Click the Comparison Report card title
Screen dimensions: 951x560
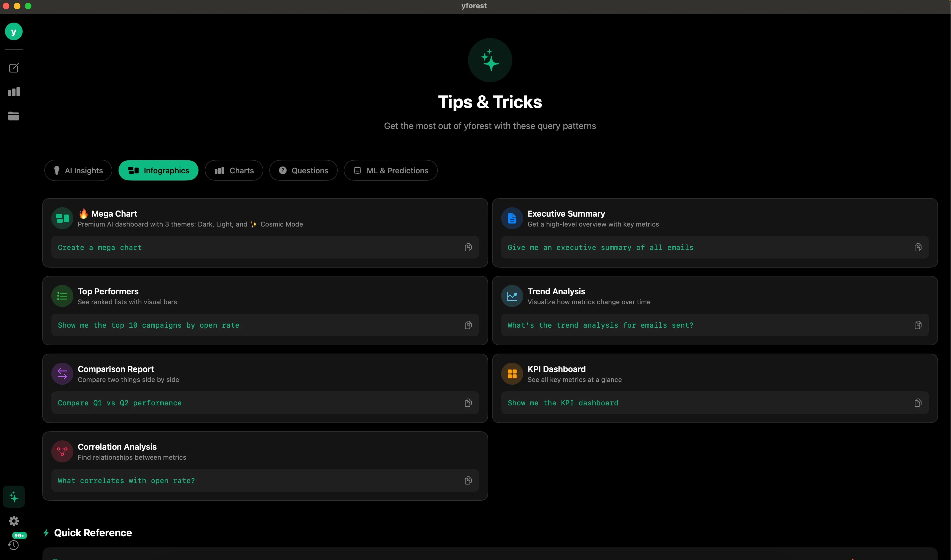pyautogui.click(x=115, y=369)
